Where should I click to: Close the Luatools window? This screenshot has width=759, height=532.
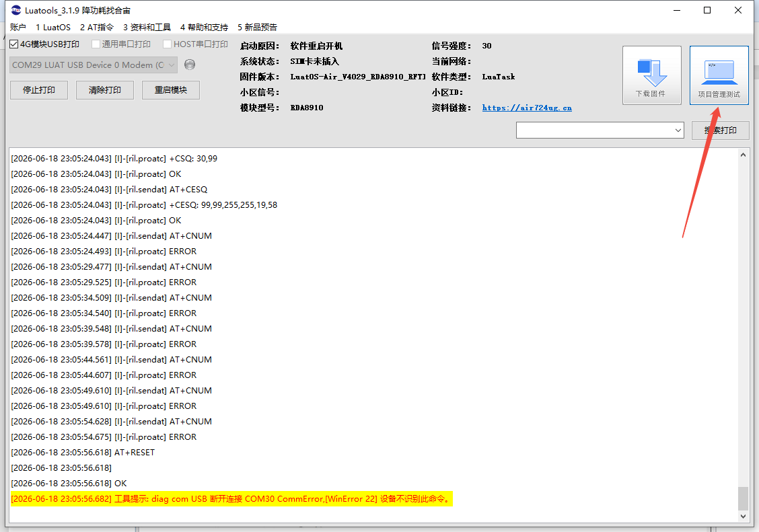click(x=737, y=10)
